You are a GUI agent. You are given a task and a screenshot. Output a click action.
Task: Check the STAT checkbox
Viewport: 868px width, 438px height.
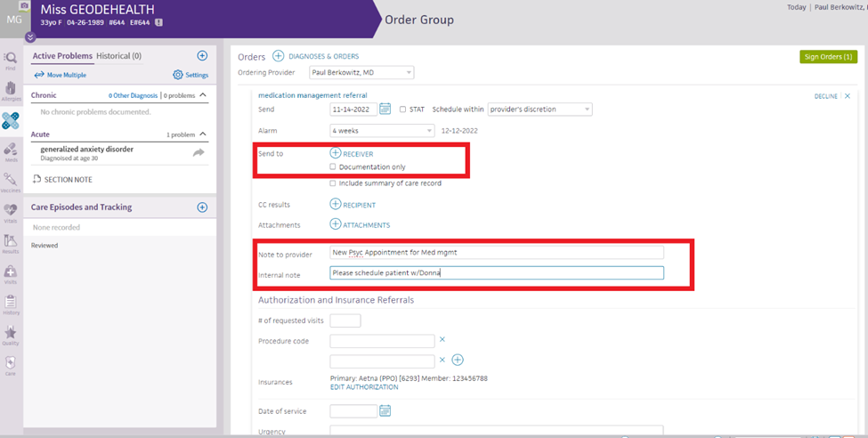point(403,109)
